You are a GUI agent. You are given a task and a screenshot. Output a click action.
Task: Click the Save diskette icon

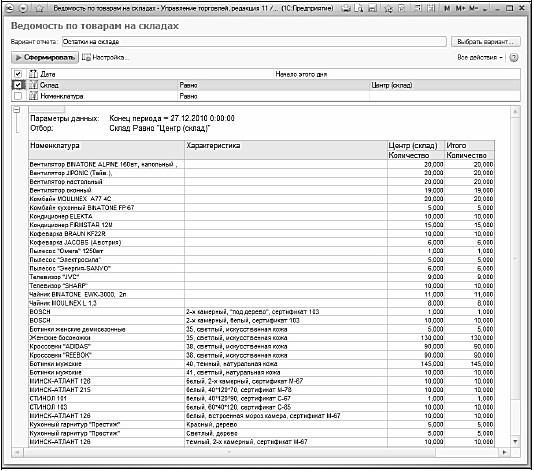(373, 9)
